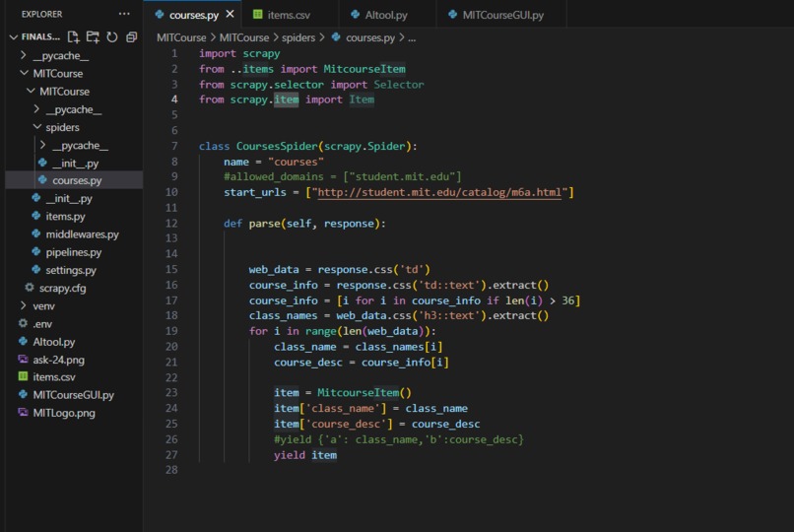
Task: Click the spiders breadcrumb segment
Action: (298, 37)
